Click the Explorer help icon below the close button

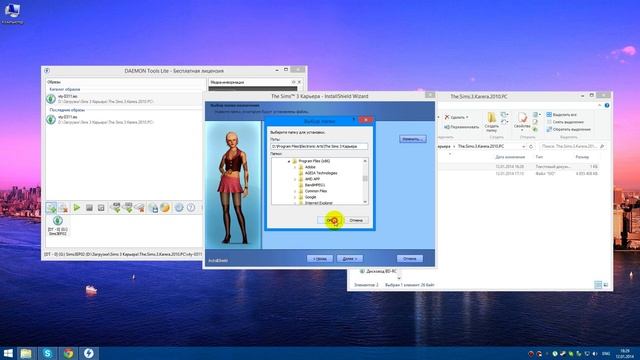(607, 105)
